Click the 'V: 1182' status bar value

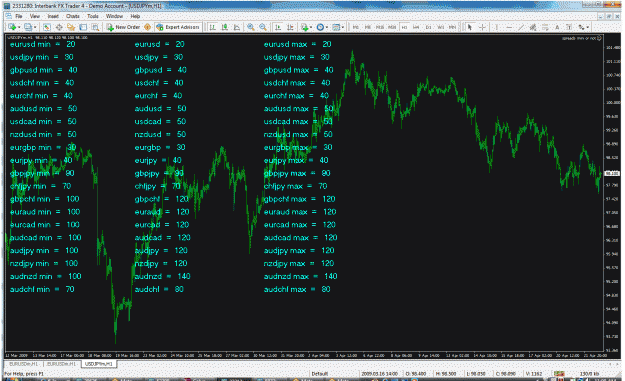click(x=534, y=374)
